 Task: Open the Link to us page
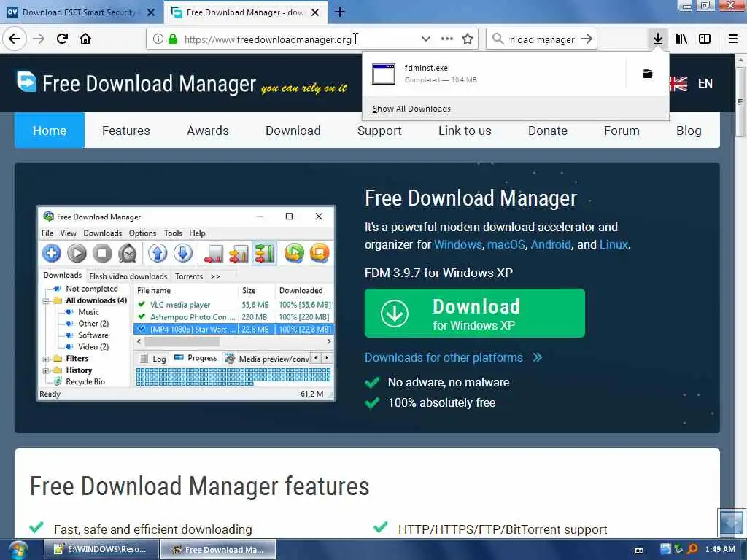click(465, 131)
